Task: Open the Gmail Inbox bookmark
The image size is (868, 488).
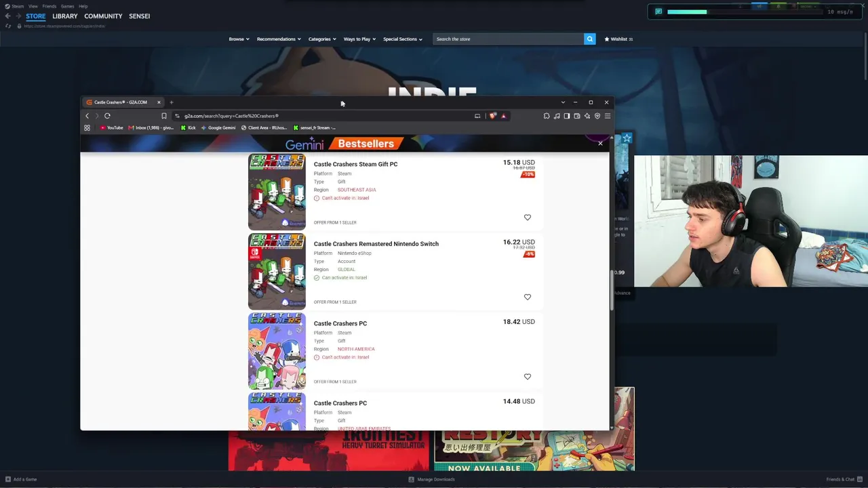Action: click(x=151, y=128)
